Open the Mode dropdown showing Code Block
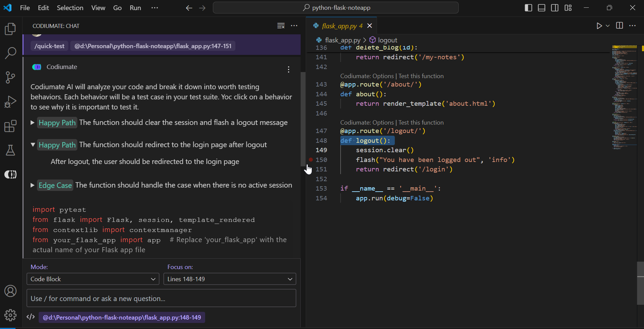The image size is (644, 329). (93, 279)
